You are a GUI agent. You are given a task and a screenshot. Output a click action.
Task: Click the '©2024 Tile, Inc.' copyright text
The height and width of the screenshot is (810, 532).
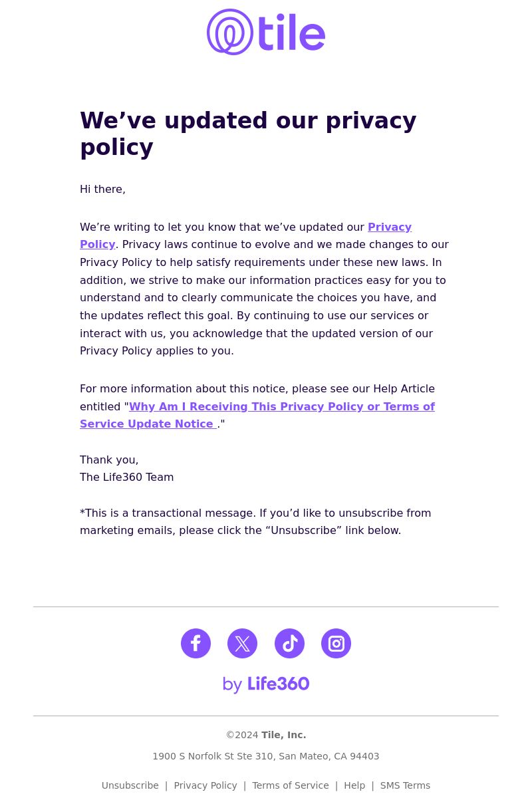coord(266,735)
